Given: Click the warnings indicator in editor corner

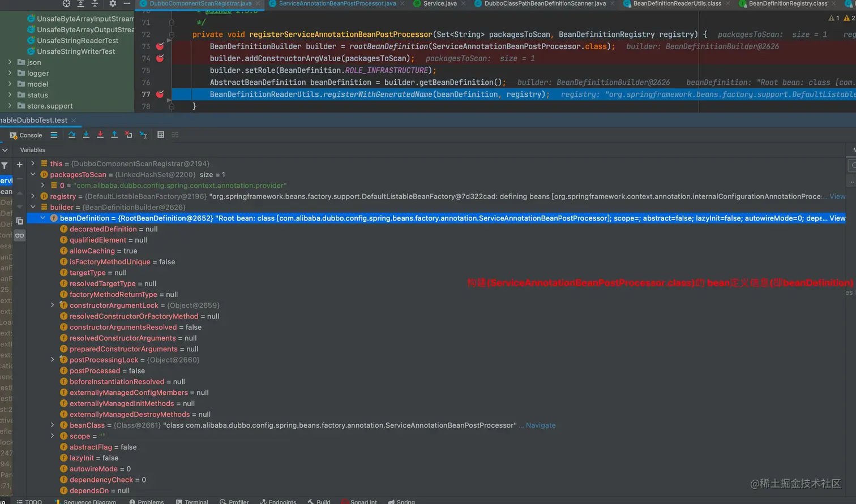Looking at the screenshot, I should 841,18.
